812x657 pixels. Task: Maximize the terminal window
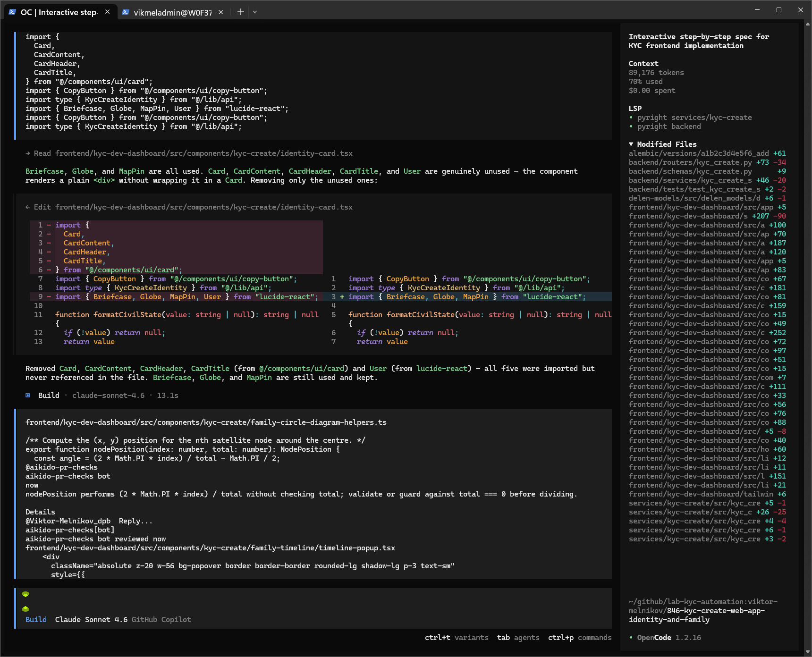tap(779, 10)
